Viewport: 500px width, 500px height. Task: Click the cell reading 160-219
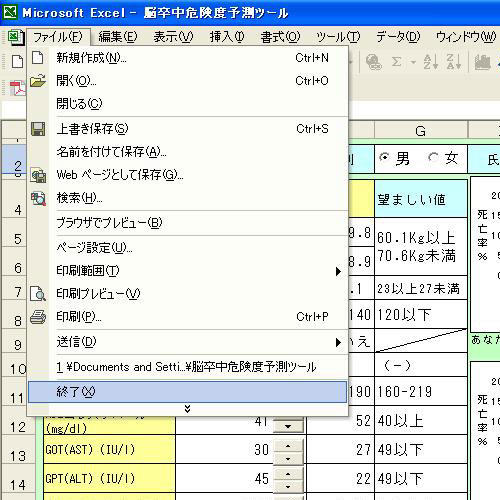421,391
